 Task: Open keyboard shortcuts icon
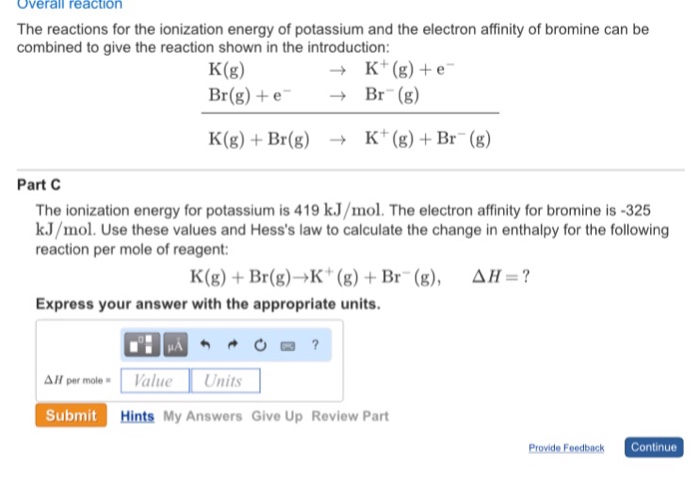click(x=285, y=346)
